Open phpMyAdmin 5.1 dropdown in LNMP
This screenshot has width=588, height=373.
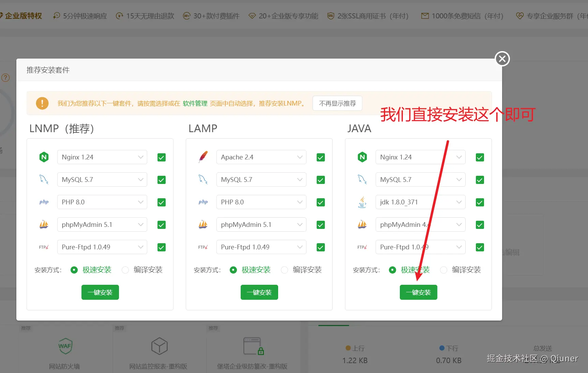[102, 224]
